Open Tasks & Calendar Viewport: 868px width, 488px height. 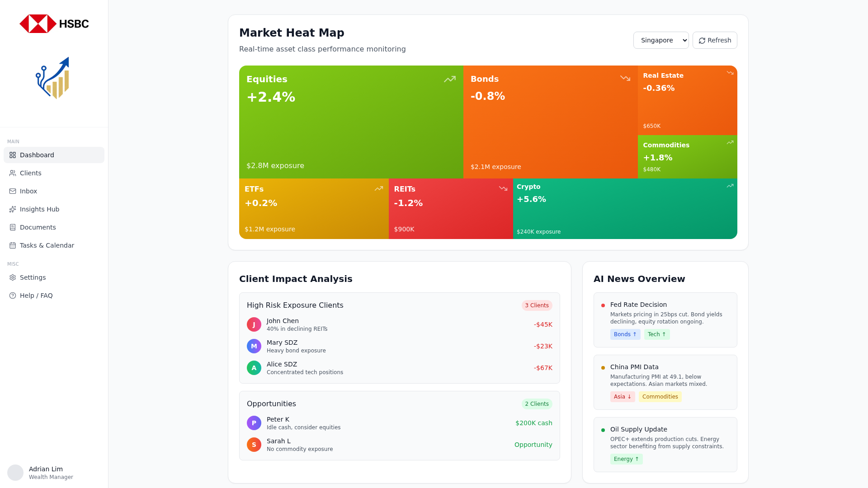click(54, 245)
